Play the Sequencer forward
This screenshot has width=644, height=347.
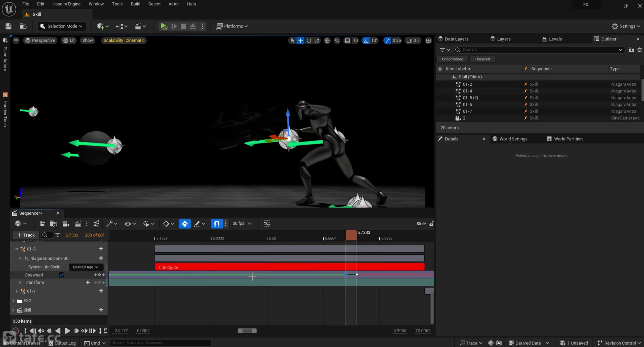coord(67,331)
